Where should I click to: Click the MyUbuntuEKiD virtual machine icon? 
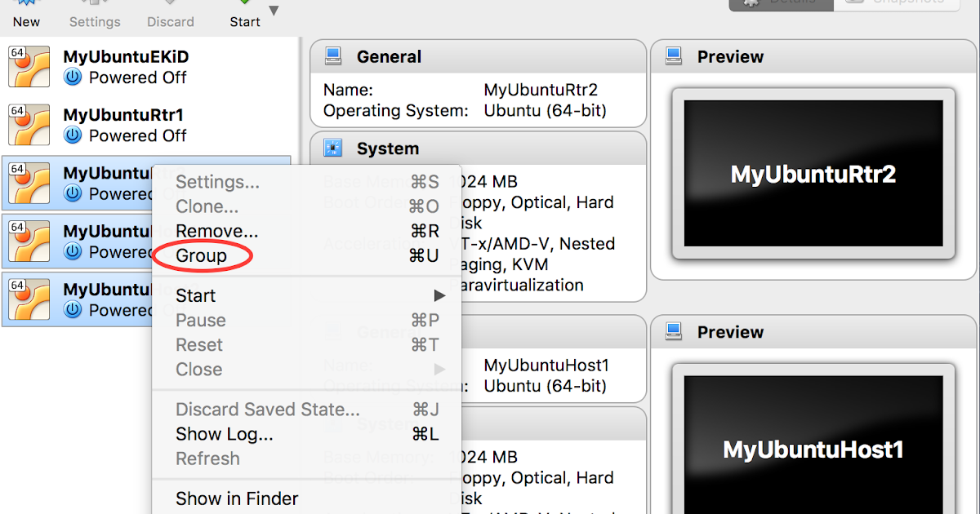pos(29,66)
